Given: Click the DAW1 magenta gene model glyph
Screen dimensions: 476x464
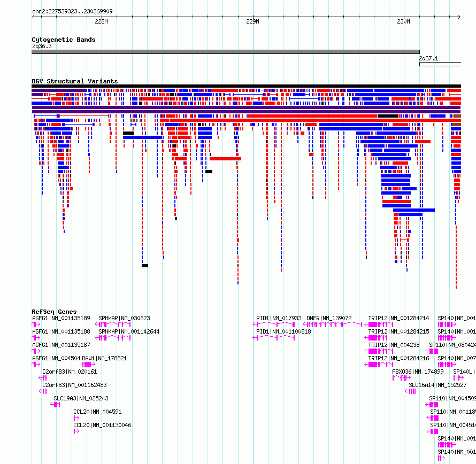Looking at the screenshot, I should 89,365.
